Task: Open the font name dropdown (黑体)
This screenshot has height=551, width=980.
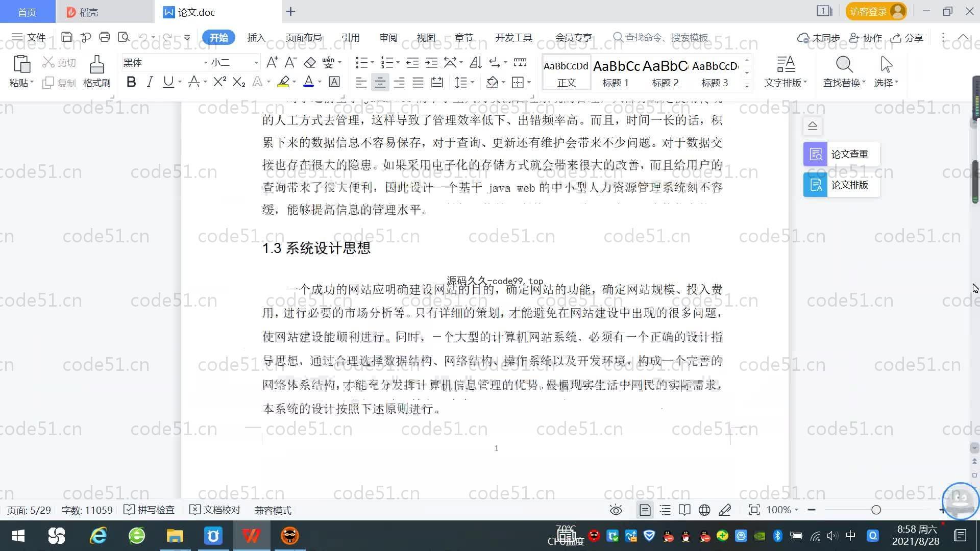Action: coord(206,63)
